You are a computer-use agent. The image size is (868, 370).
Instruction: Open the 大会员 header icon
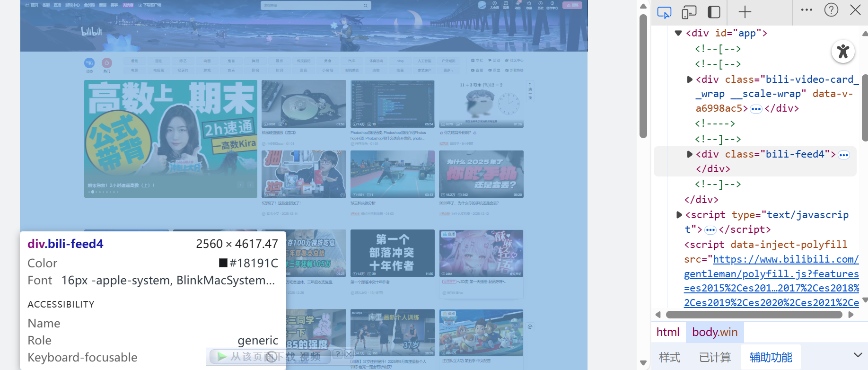point(494,5)
